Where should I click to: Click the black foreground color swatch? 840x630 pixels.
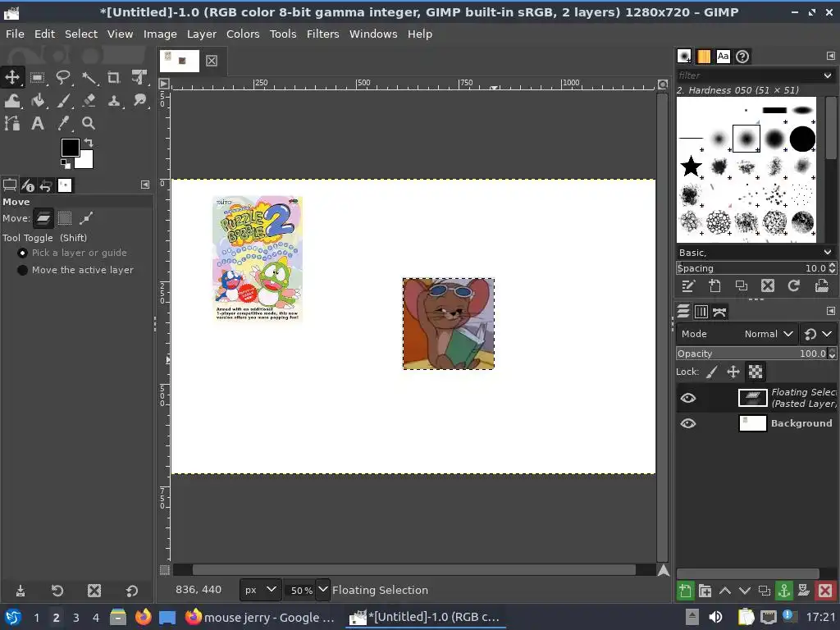point(69,146)
